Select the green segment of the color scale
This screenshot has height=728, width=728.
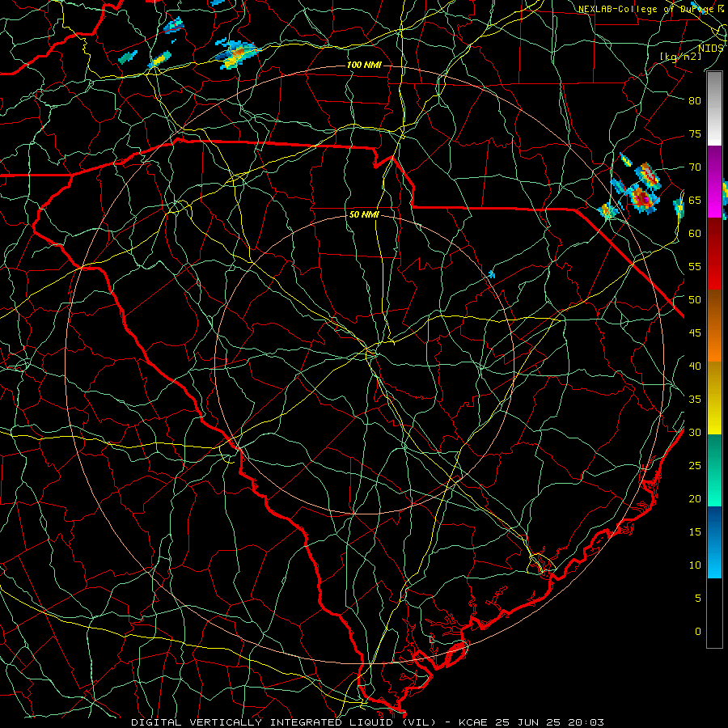(714, 470)
